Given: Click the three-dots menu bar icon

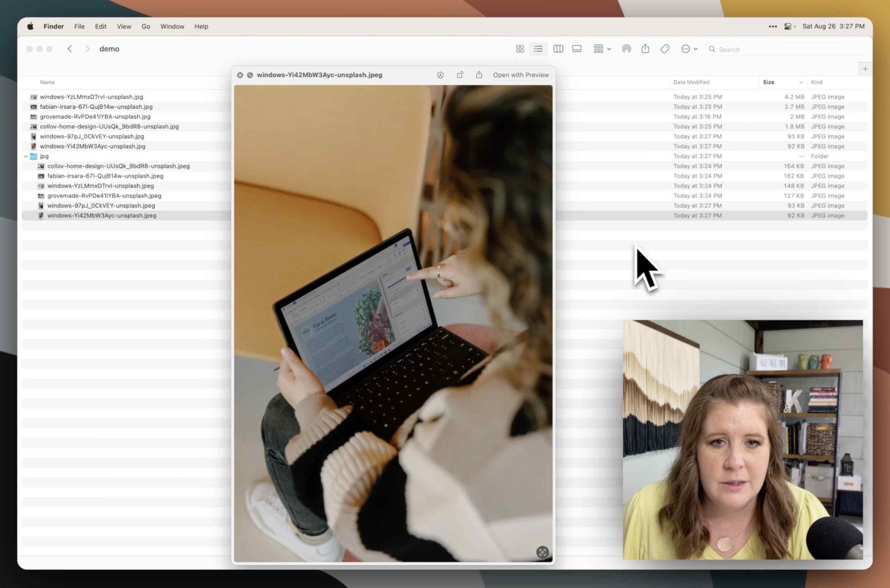Looking at the screenshot, I should click(x=773, y=26).
